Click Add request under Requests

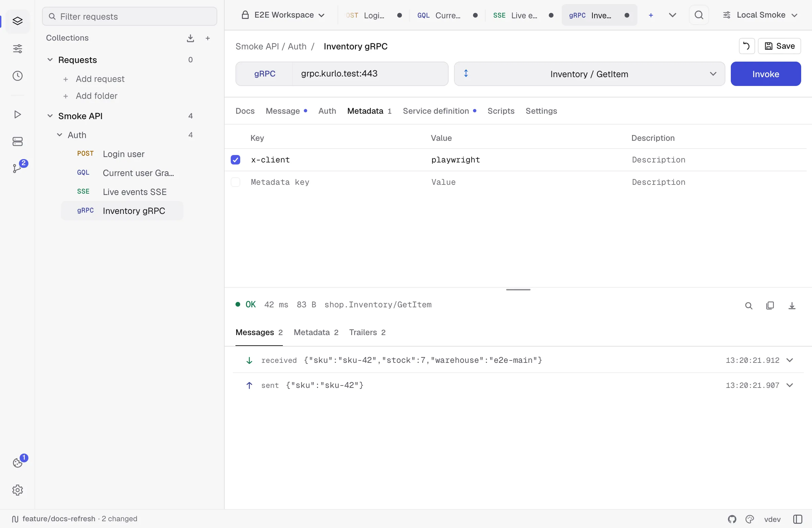click(94, 79)
